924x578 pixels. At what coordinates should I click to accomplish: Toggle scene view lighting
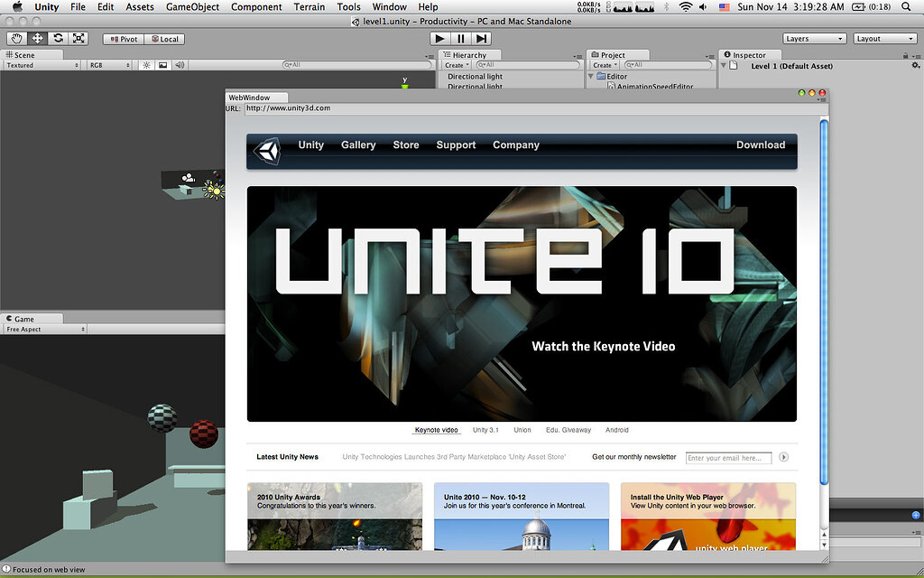click(146, 65)
